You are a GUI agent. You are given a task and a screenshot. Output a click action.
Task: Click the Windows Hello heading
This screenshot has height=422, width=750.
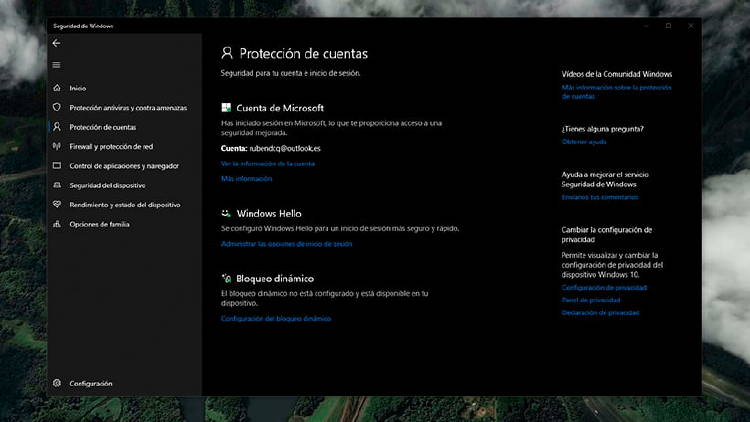click(269, 213)
